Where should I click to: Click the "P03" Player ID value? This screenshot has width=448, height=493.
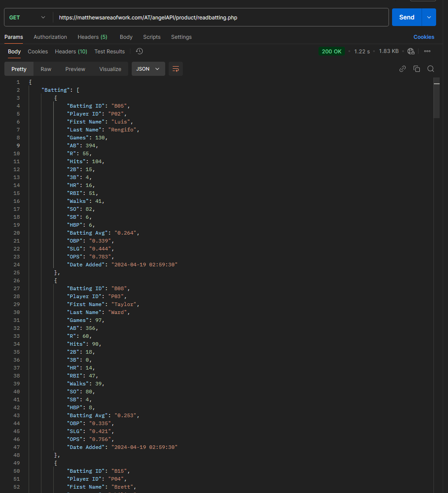[116, 296]
